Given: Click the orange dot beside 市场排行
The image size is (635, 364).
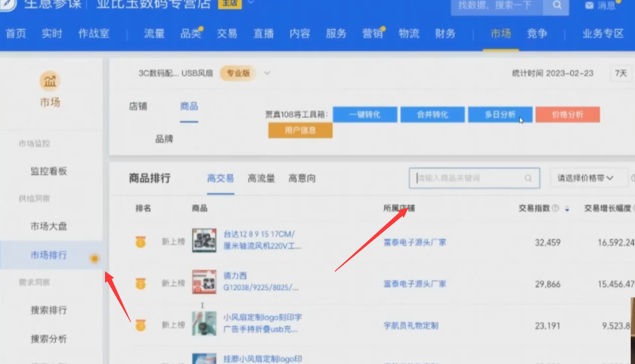Looking at the screenshot, I should coord(94,259).
